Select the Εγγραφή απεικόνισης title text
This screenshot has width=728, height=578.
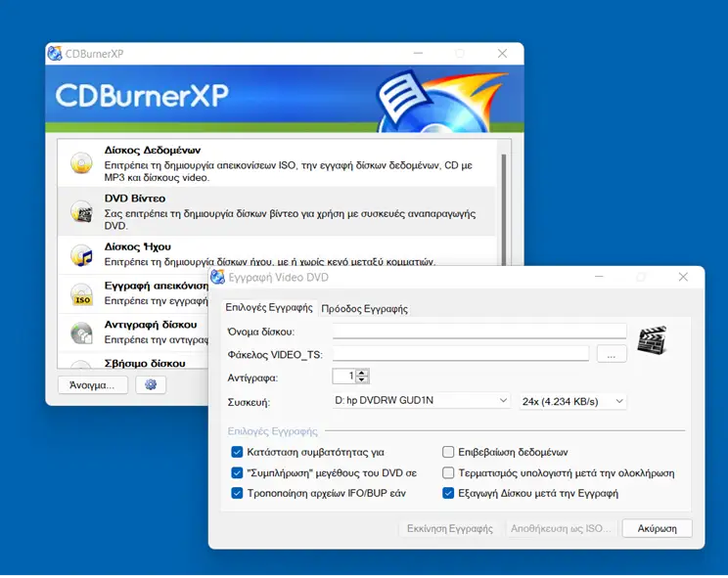click(x=156, y=286)
